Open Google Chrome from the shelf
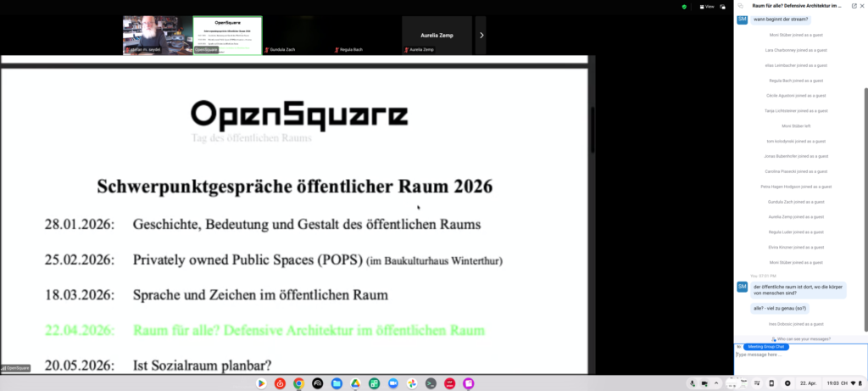Viewport: 868px width, 391px height. coord(299,383)
